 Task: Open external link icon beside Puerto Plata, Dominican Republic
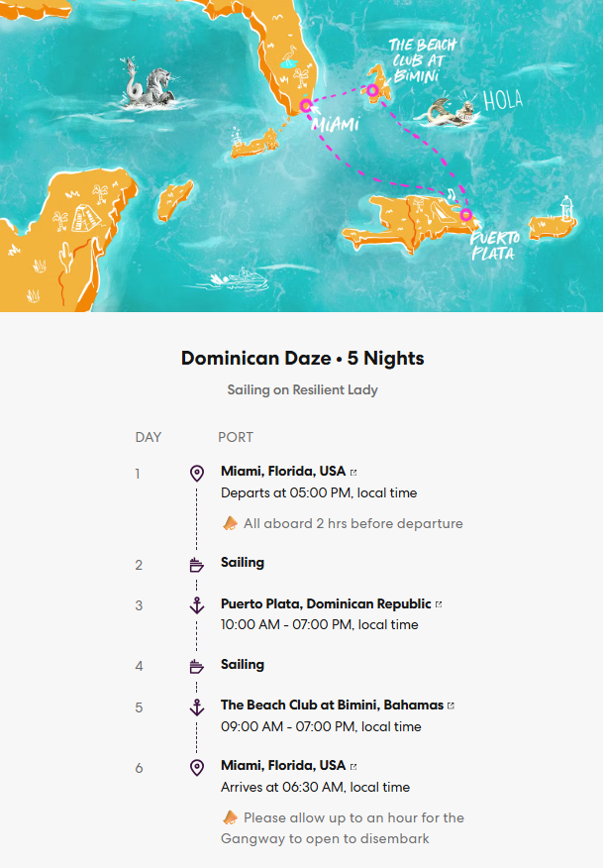[439, 604]
